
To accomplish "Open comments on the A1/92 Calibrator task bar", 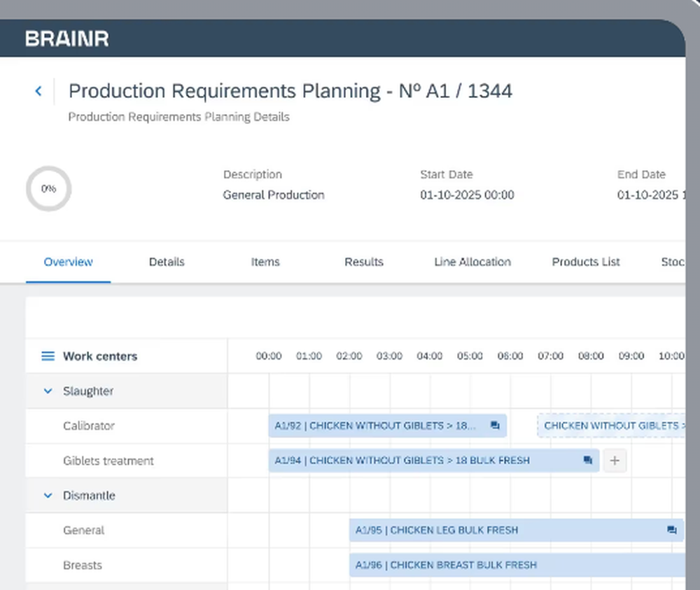I will click(x=495, y=426).
